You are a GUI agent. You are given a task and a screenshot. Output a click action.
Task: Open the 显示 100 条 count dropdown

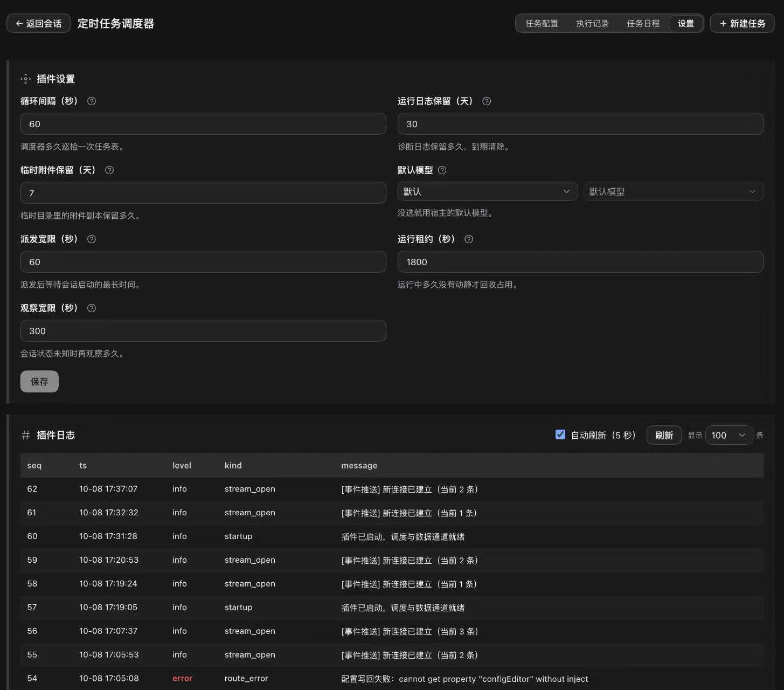(729, 435)
